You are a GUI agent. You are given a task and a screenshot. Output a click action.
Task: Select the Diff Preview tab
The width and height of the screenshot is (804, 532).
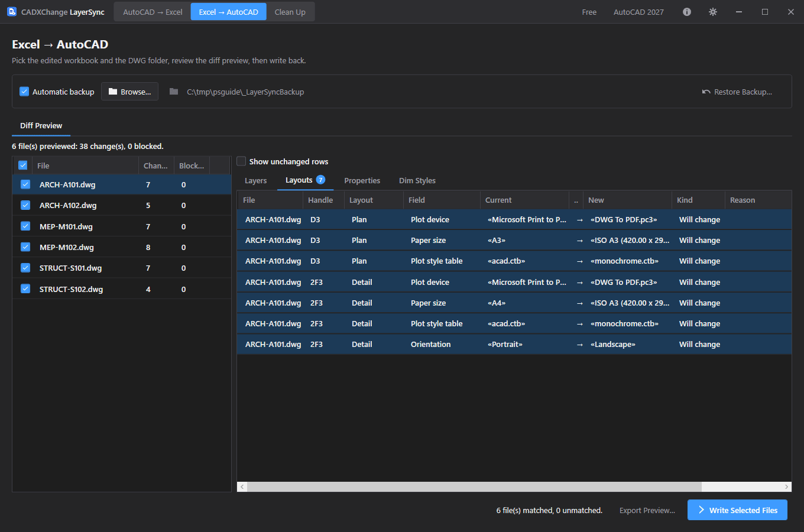coord(41,125)
